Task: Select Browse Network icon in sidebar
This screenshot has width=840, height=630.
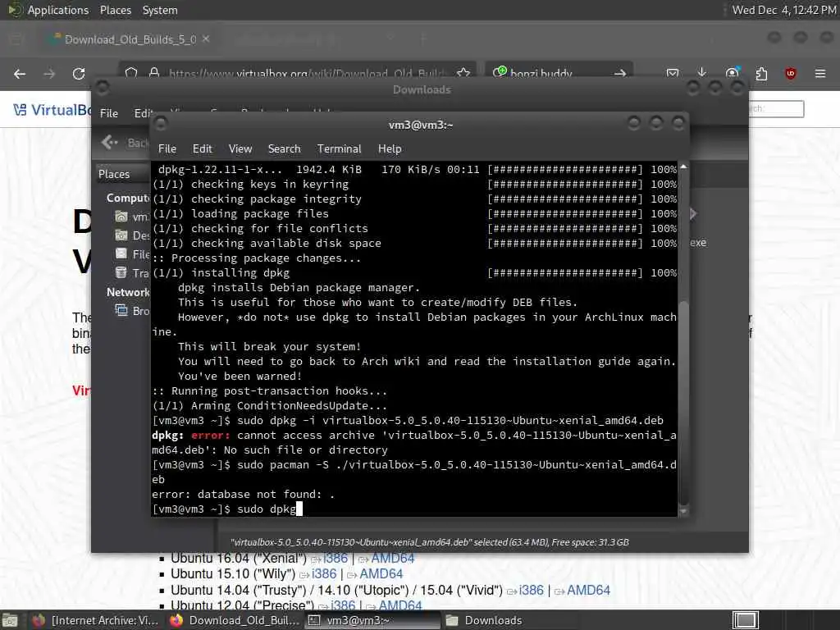Action: coord(121,310)
